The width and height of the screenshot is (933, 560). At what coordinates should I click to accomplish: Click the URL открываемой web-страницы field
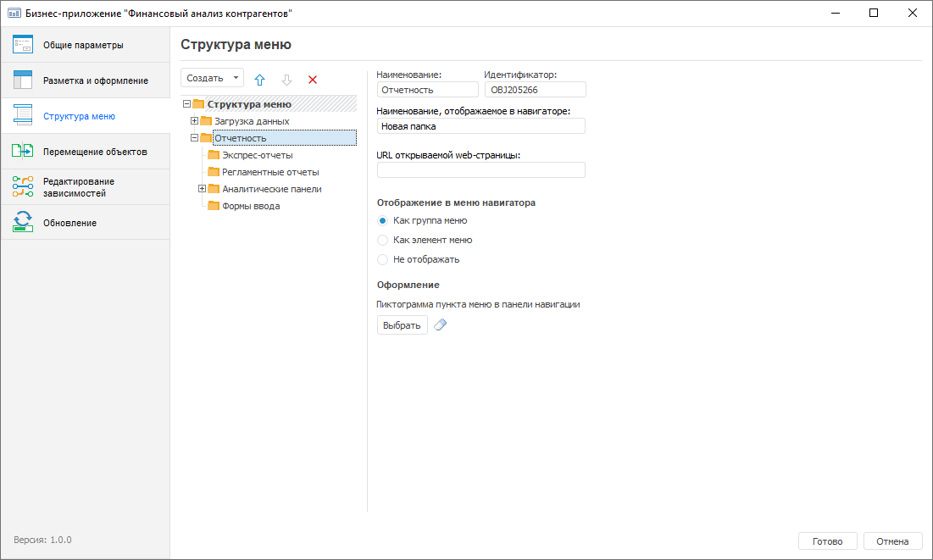(481, 170)
